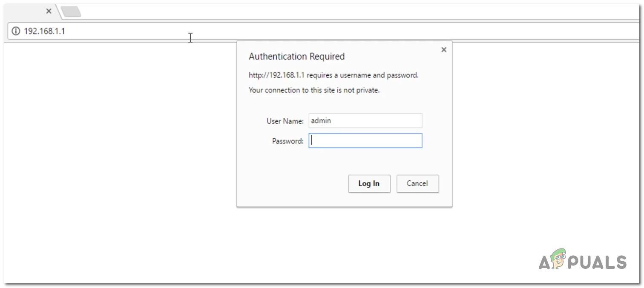Focus the Password input field
This screenshot has height=288, width=644.
[365, 140]
